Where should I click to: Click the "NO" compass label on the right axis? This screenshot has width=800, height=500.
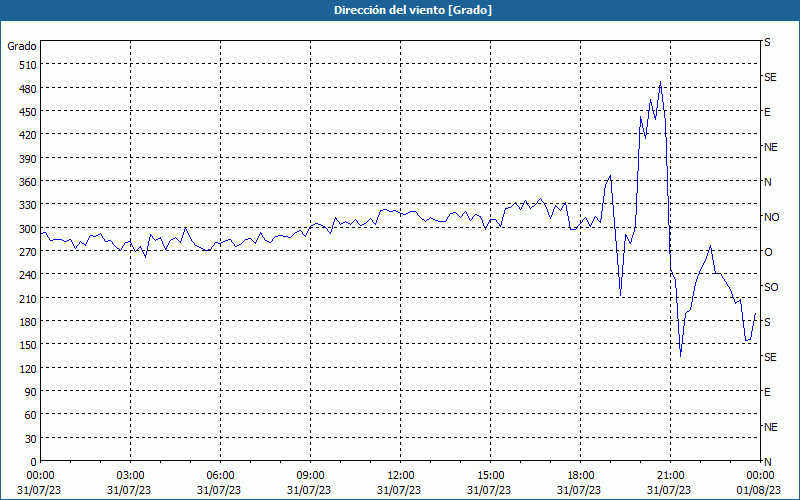pyautogui.click(x=772, y=217)
